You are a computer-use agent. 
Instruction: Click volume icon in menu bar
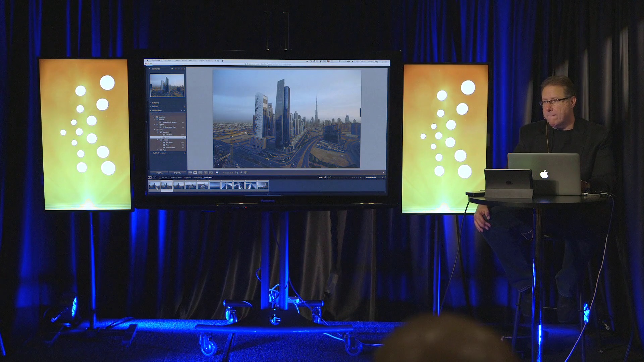click(x=353, y=61)
